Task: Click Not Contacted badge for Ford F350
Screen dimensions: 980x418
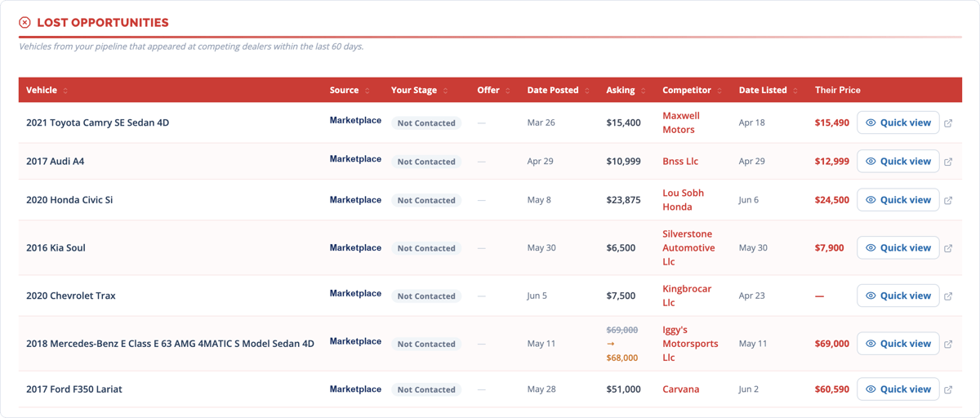Action: tap(426, 389)
